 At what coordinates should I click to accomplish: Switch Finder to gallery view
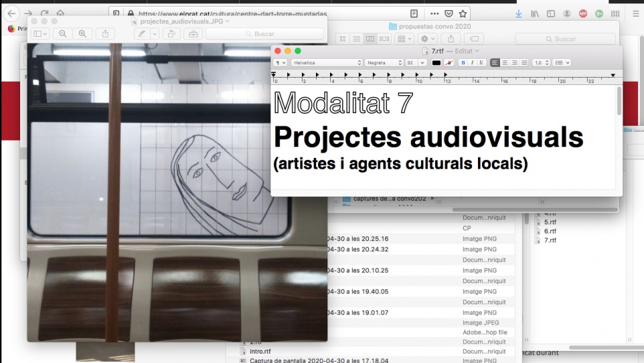[384, 39]
